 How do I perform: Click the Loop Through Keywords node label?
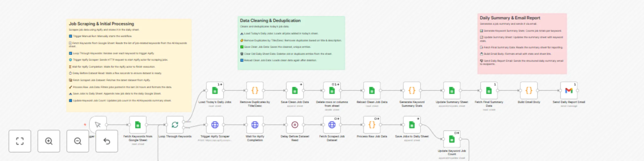click(x=175, y=137)
